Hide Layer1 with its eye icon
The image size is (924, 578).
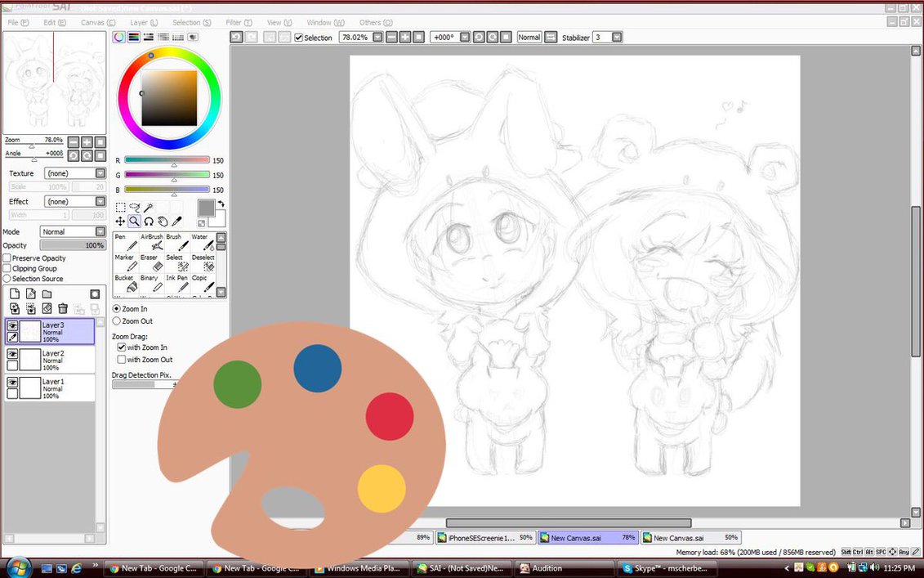pos(11,382)
